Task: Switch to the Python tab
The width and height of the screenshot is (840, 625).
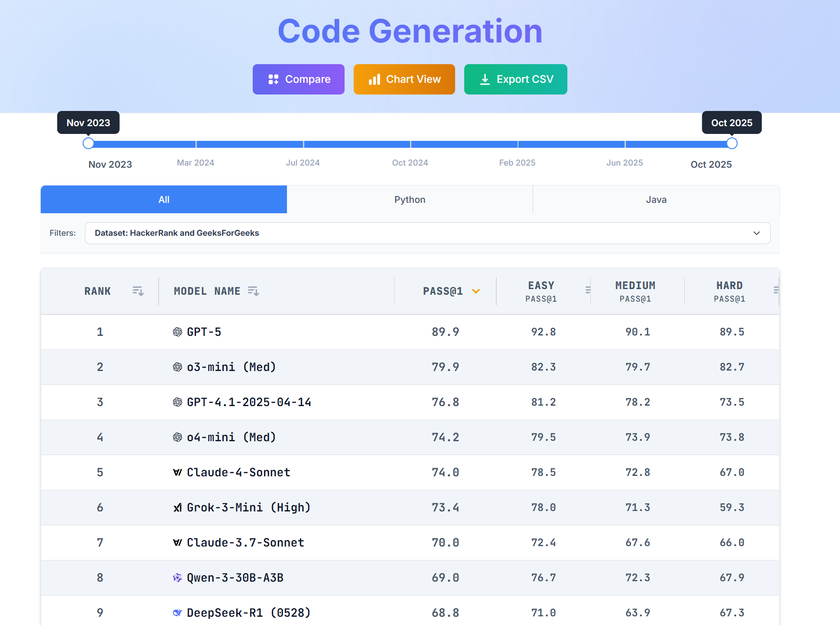Action: click(x=410, y=200)
